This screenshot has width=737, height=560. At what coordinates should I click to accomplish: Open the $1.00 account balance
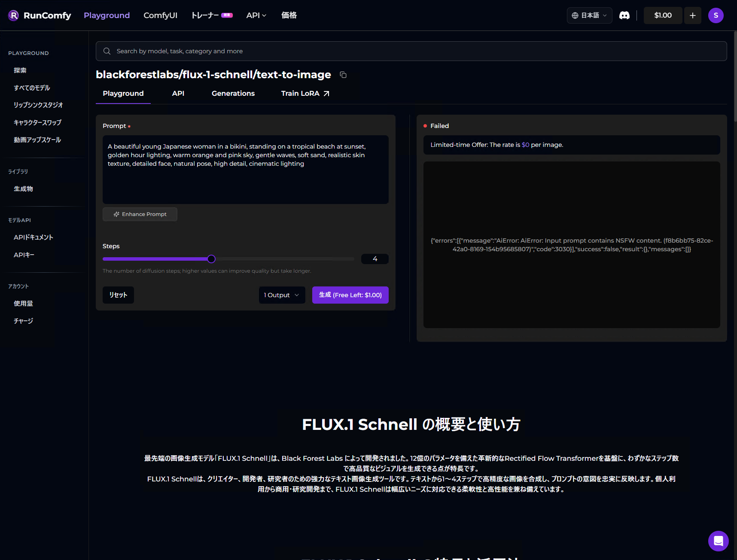click(662, 15)
